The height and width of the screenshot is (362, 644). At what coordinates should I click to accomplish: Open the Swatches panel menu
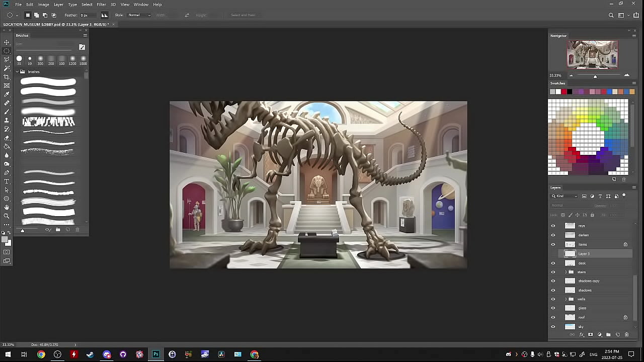click(x=634, y=83)
